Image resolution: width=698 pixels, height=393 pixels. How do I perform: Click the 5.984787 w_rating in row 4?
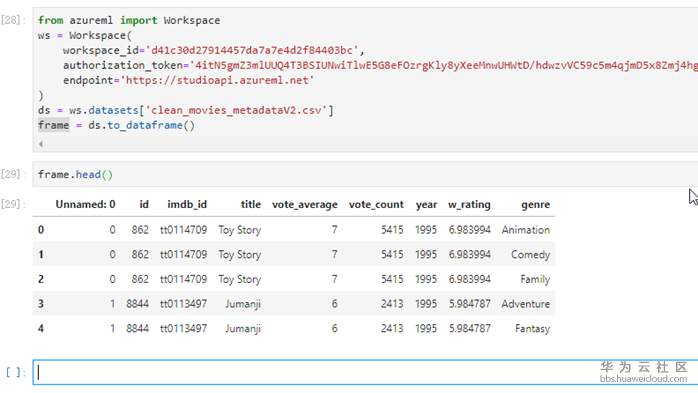469,328
